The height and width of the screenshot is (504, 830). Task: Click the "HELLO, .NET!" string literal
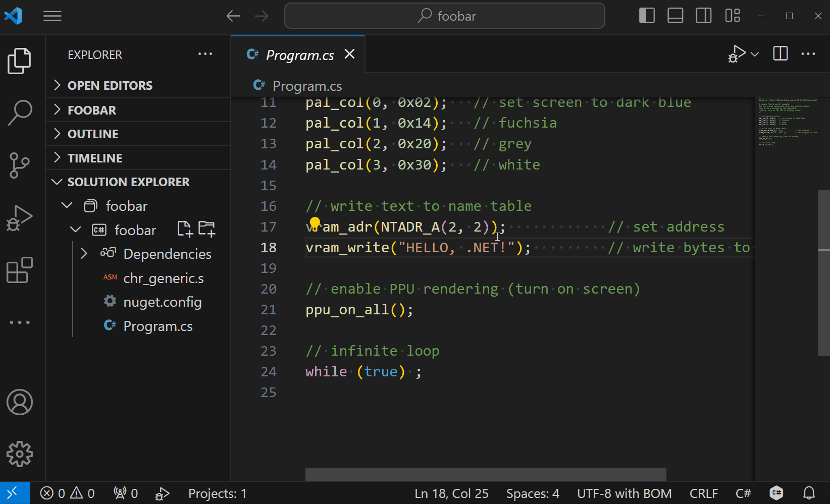pyautogui.click(x=456, y=247)
